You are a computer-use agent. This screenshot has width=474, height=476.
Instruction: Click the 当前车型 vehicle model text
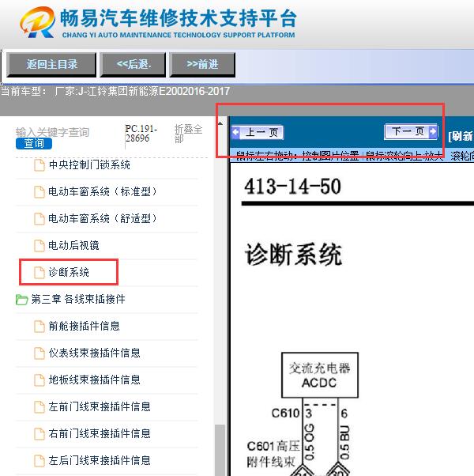pyautogui.click(x=115, y=91)
